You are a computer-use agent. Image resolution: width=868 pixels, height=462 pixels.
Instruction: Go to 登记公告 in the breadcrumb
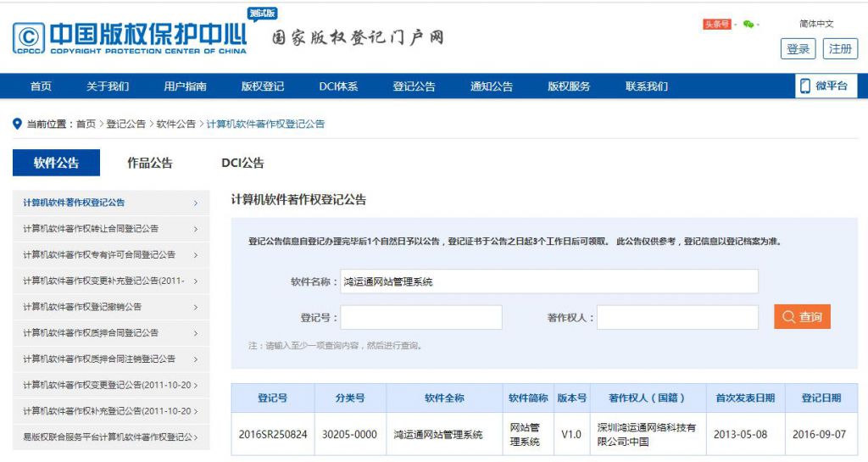tap(125, 124)
